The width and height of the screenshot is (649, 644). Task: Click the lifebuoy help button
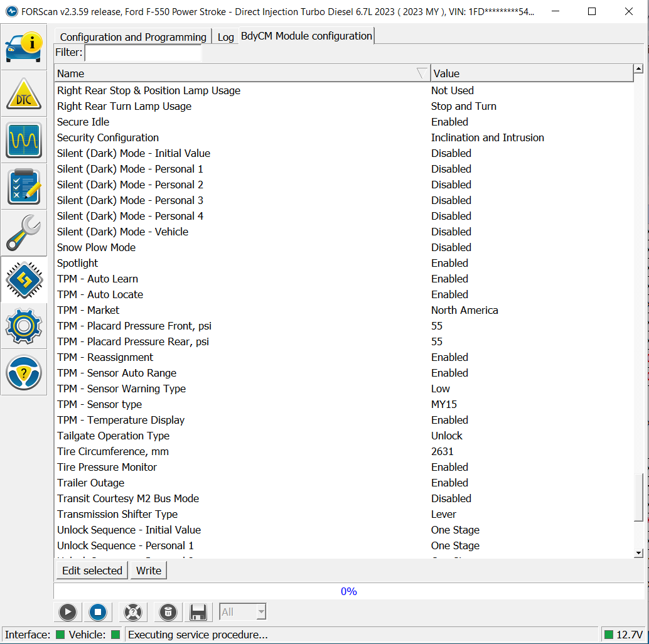[133, 612]
